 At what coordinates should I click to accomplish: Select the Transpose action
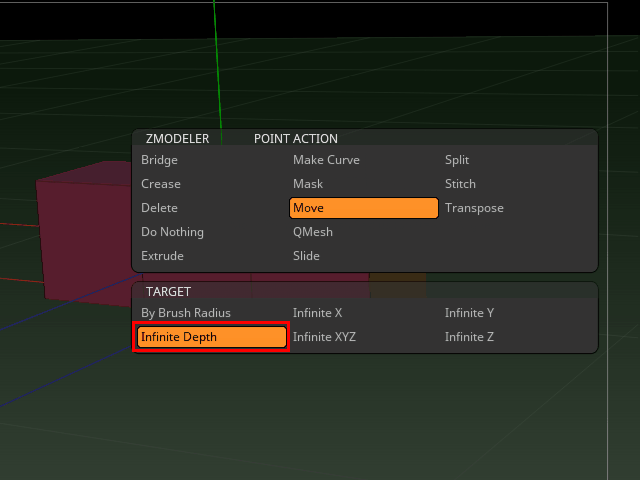coord(474,208)
